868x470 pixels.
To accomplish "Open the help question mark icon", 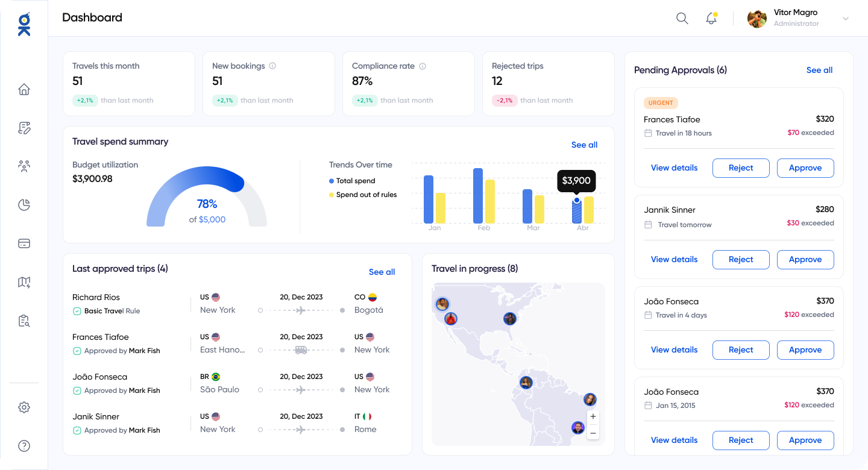I will [24, 446].
